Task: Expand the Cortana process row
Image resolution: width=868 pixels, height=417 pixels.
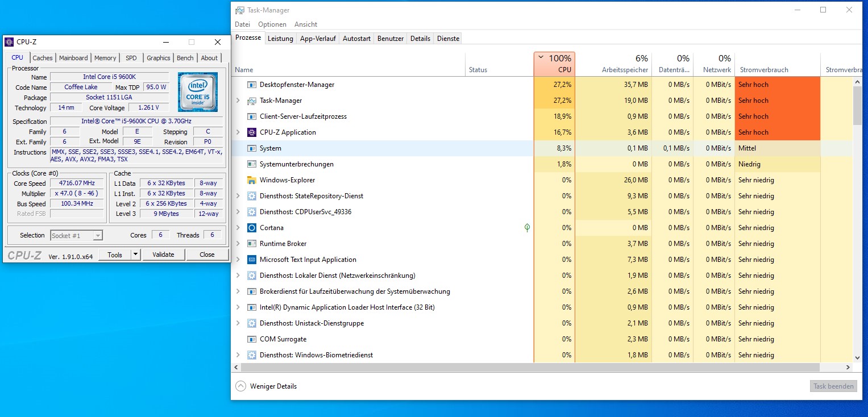Action: (x=238, y=228)
